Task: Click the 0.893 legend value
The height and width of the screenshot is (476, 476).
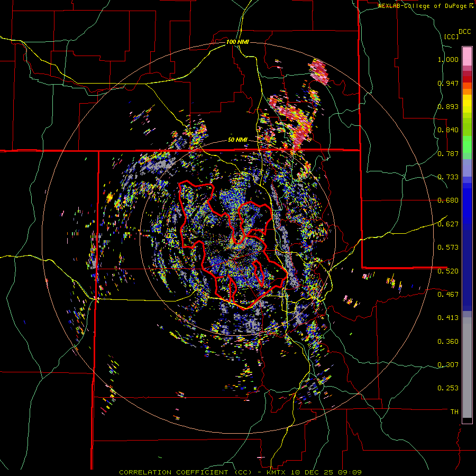Action: [x=448, y=106]
